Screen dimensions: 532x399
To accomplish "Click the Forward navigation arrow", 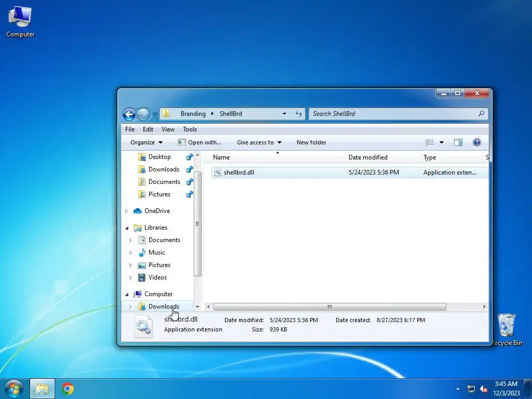I will point(143,114).
